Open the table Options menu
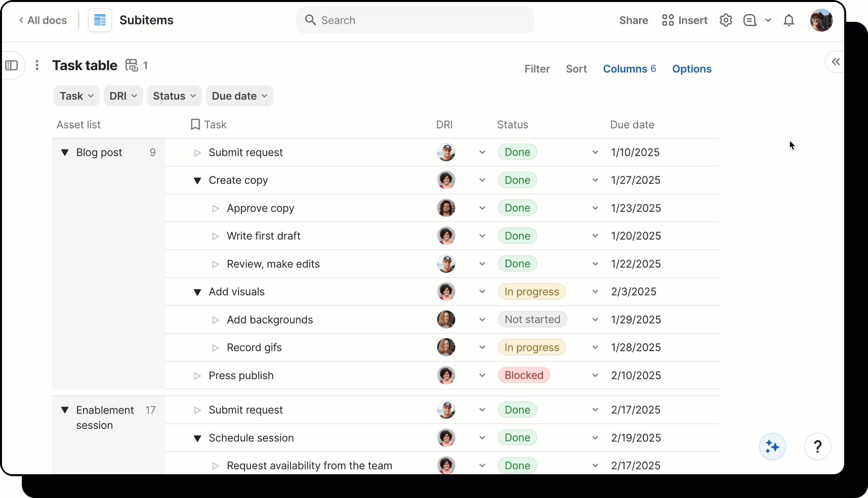Image resolution: width=868 pixels, height=498 pixels. [x=691, y=69]
